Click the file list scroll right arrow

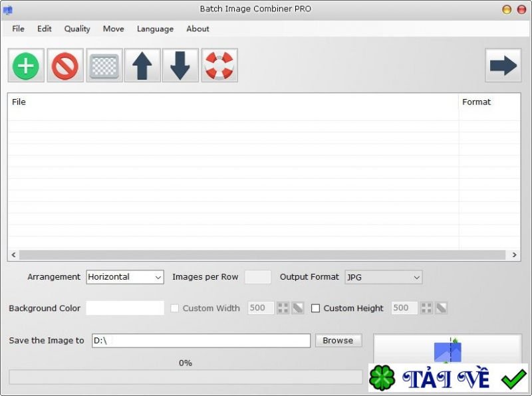coord(514,254)
